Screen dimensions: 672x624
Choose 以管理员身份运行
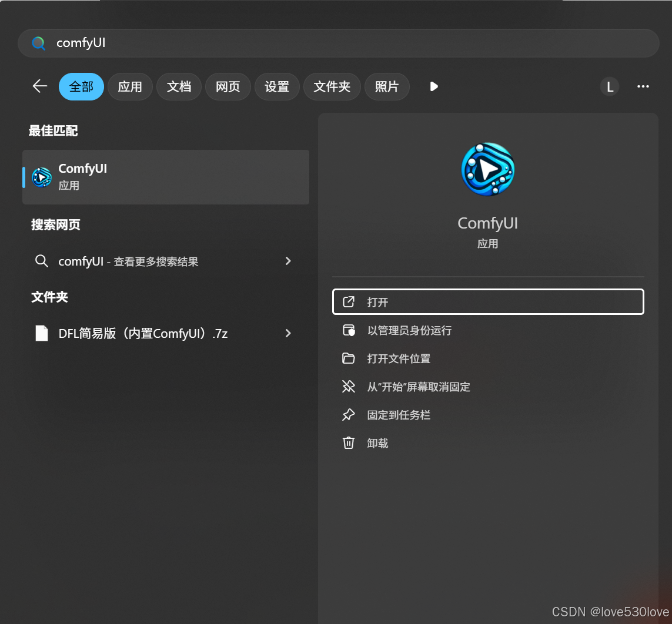coord(488,330)
